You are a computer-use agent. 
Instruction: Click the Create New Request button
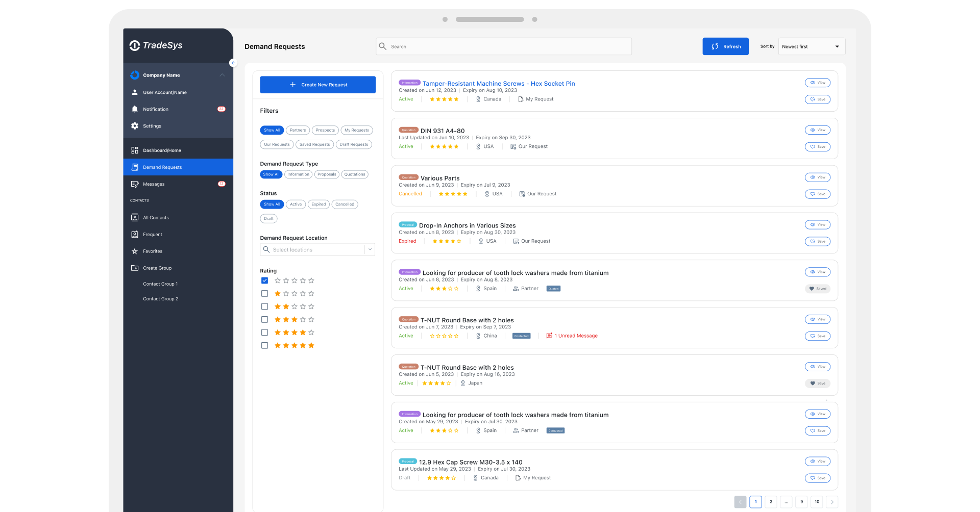(317, 85)
